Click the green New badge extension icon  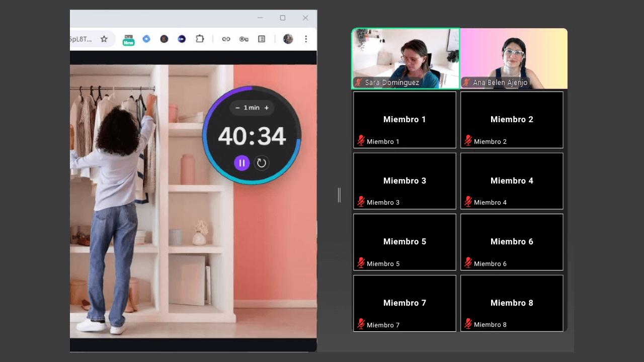click(x=129, y=39)
